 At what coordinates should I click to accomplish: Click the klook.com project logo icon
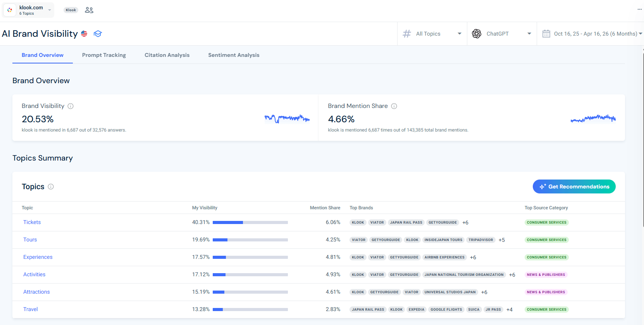(x=10, y=10)
